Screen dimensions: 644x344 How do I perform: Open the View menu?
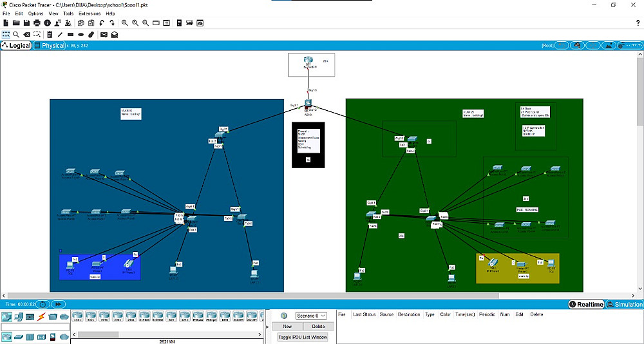pyautogui.click(x=53, y=14)
